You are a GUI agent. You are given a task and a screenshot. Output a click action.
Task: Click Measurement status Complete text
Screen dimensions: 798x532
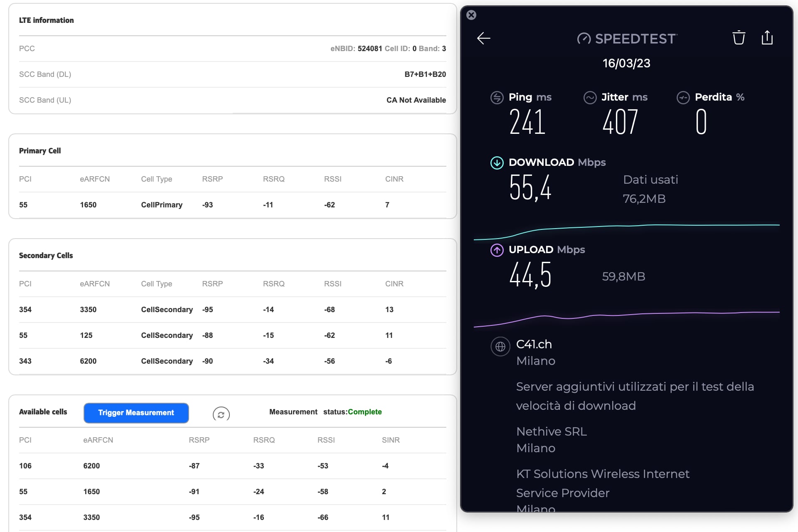(x=365, y=412)
